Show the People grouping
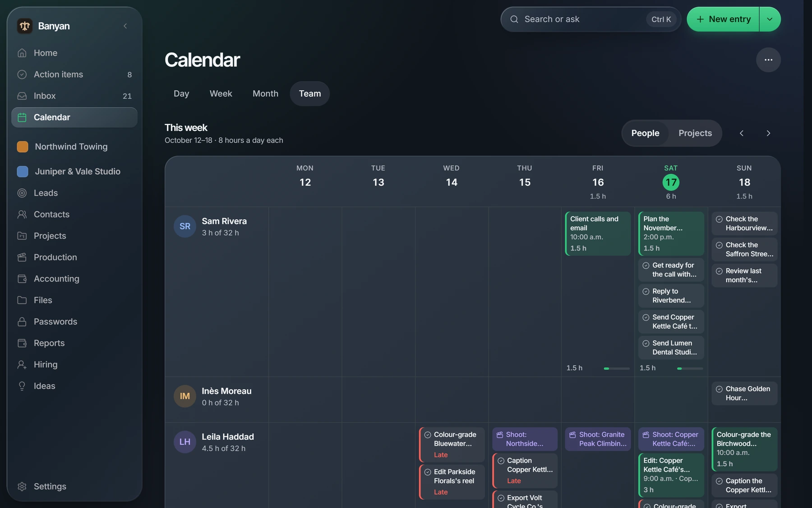Screen dimensions: 812x508 coord(645,133)
